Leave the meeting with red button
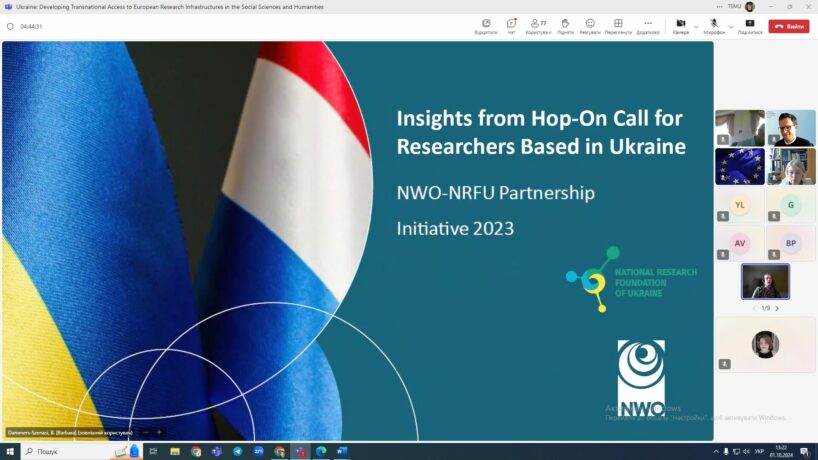The height and width of the screenshot is (460, 818). coord(789,26)
